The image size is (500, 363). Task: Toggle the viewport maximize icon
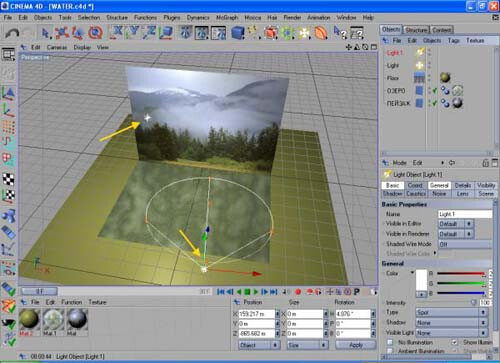click(374, 47)
